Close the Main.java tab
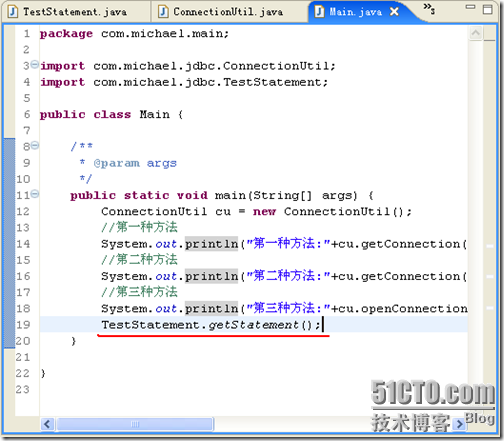This screenshot has width=504, height=441. pyautogui.click(x=394, y=12)
